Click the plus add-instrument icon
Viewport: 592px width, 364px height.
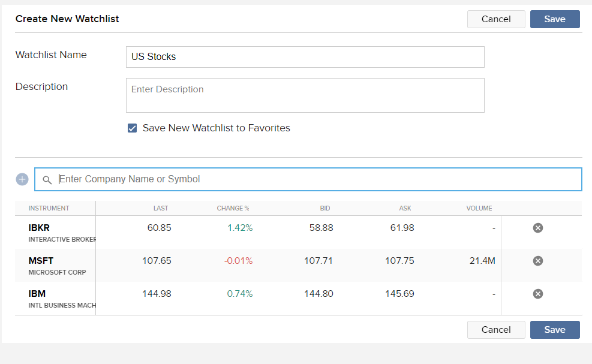pyautogui.click(x=22, y=179)
